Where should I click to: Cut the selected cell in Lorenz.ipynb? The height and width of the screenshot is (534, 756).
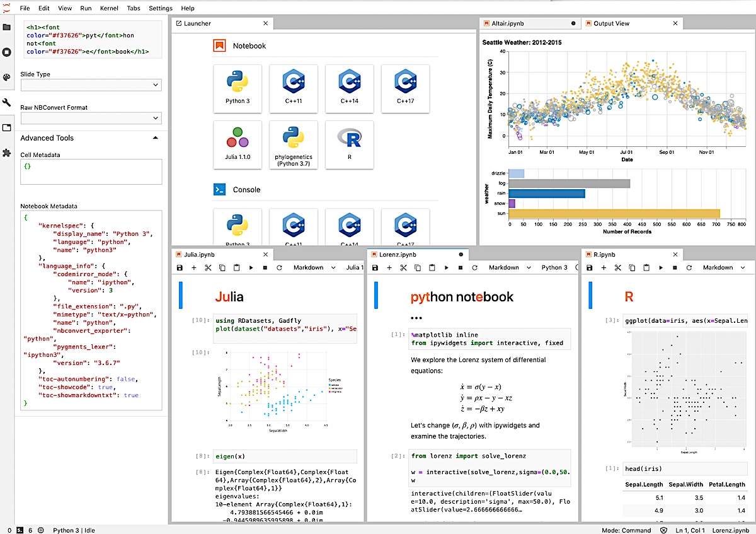[403, 267]
